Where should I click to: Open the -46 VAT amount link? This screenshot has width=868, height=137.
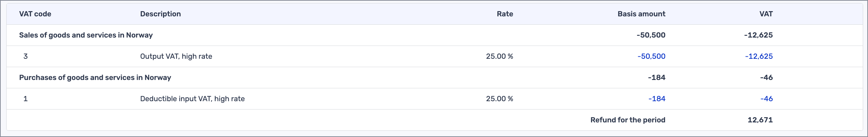coord(766,99)
